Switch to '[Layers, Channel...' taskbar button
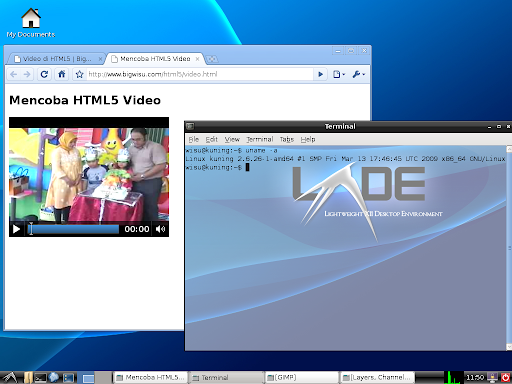Viewport: 512px width, 384px height. pyautogui.click(x=377, y=378)
